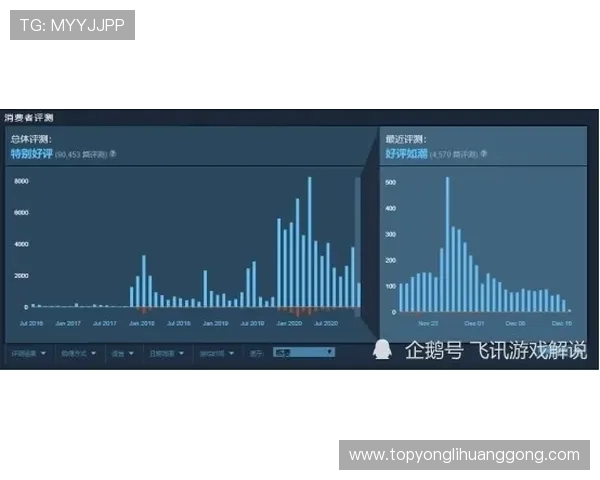The image size is (600, 480).
Task: Click the 好评如潮 recent rating link
Action: pyautogui.click(x=406, y=154)
